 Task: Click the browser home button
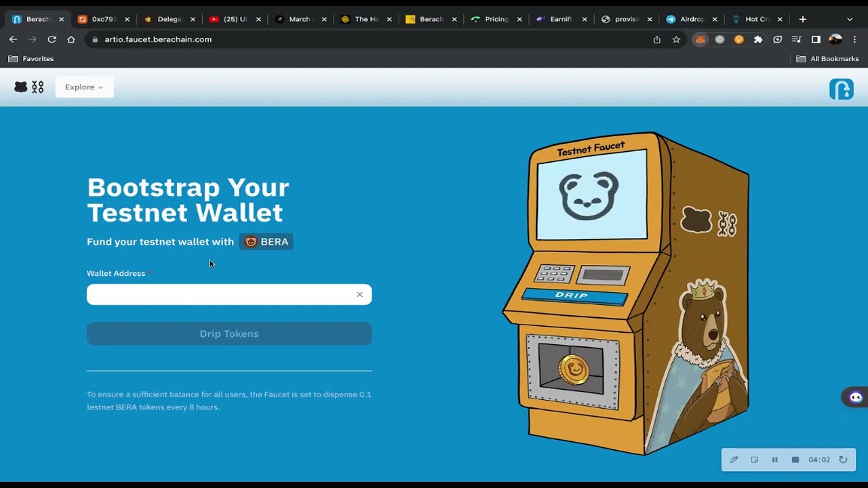[x=71, y=39]
